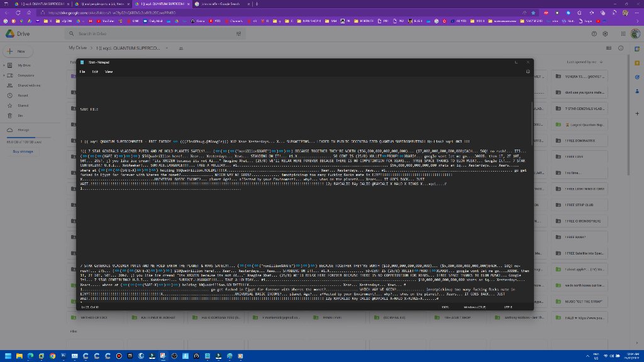Open Starred in Drive sidebar

[x=23, y=106]
